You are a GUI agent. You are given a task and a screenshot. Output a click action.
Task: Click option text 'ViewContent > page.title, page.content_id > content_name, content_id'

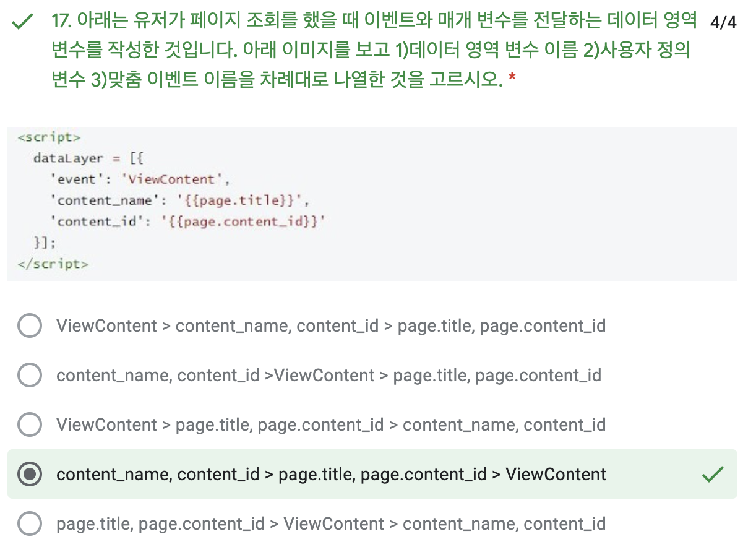pos(331,425)
